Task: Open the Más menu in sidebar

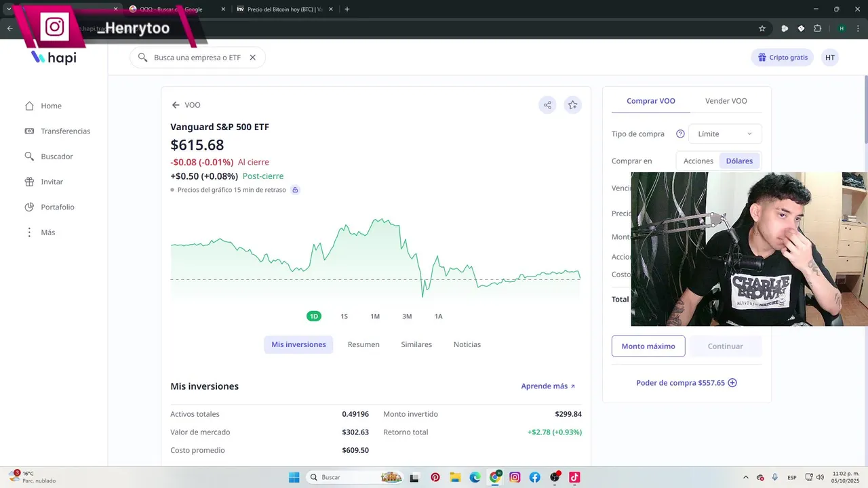Action: tap(40, 232)
